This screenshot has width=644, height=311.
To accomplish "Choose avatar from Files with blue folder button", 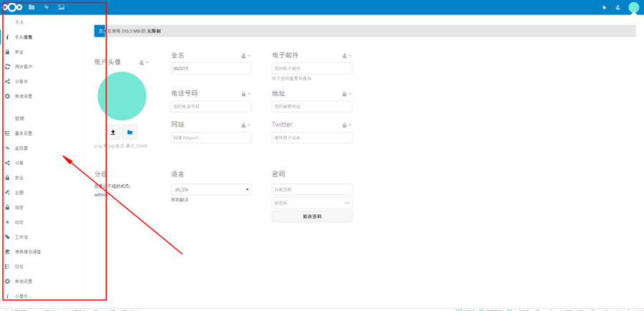I will 130,133.
